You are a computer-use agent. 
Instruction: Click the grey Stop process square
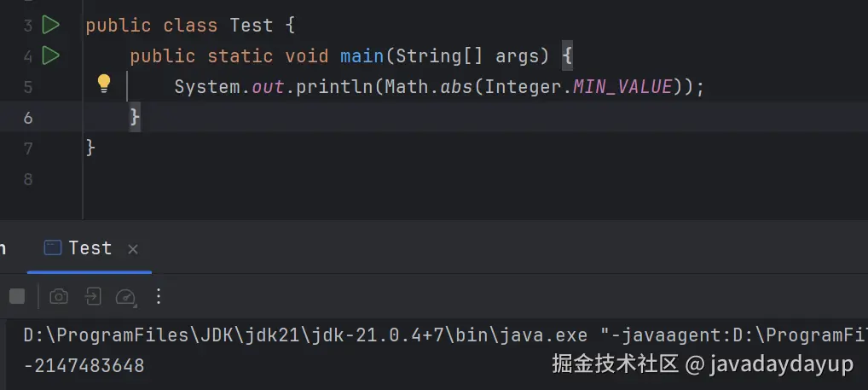point(17,296)
